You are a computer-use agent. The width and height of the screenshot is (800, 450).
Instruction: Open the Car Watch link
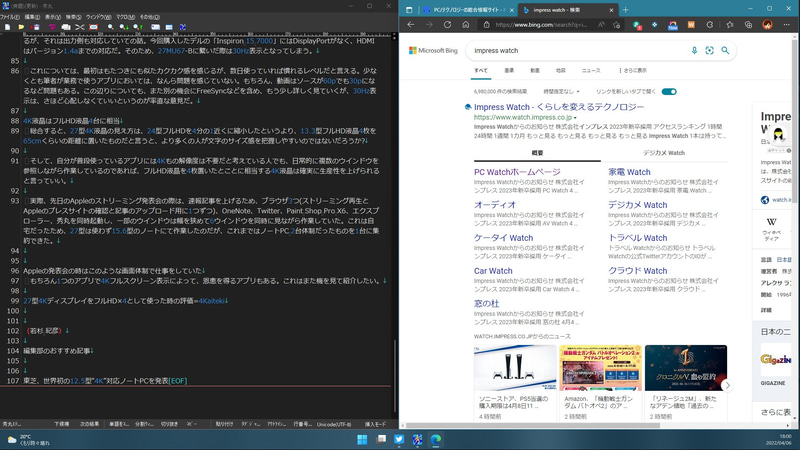[x=493, y=271]
